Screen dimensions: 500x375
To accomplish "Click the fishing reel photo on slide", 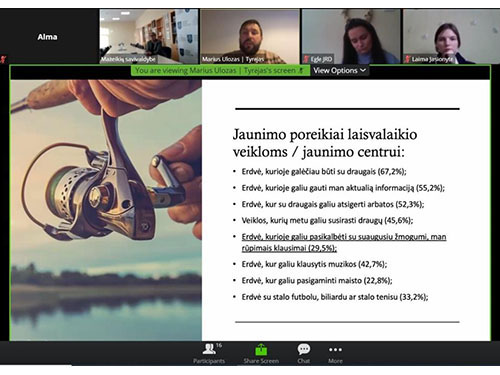I will pyautogui.click(x=106, y=210).
